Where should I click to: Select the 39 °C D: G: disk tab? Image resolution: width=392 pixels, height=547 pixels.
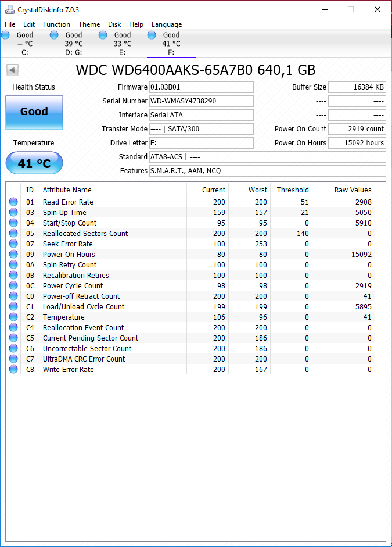coord(74,44)
